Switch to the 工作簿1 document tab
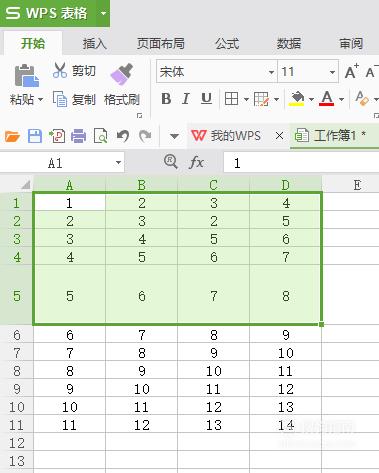Image resolution: width=379 pixels, height=473 pixels. 335,136
